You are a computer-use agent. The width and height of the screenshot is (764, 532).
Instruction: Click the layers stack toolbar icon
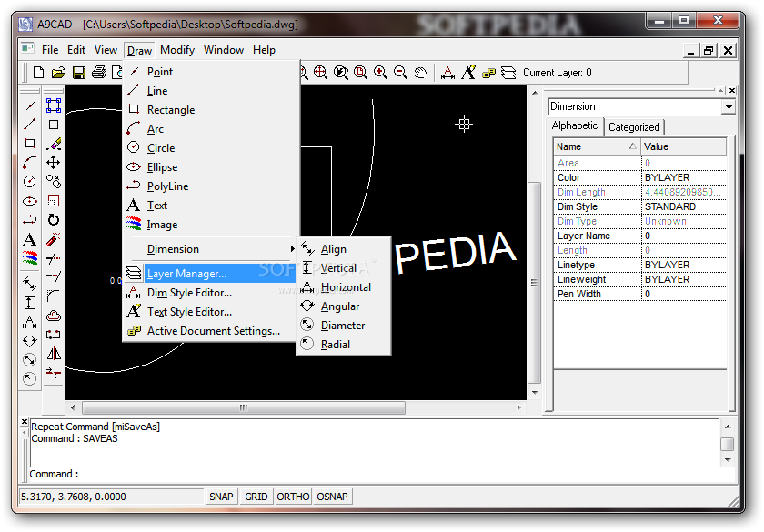pos(508,73)
